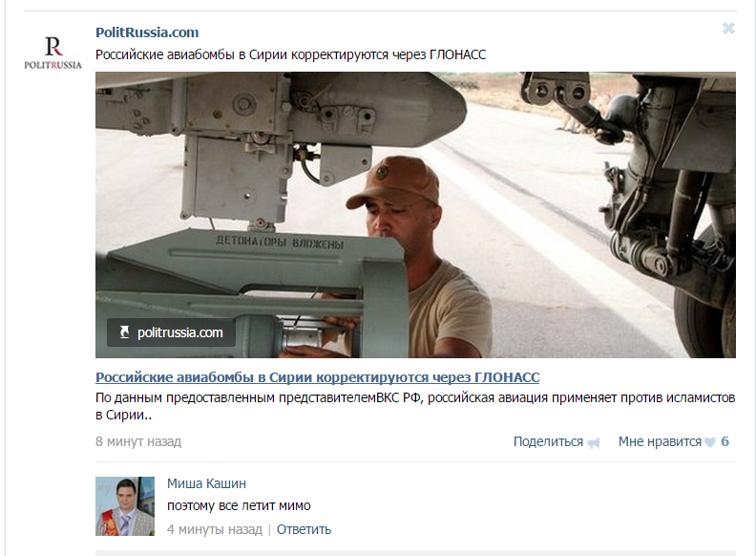The height and width of the screenshot is (556, 756).
Task: Hide the post with the X icon
Action: tap(728, 29)
